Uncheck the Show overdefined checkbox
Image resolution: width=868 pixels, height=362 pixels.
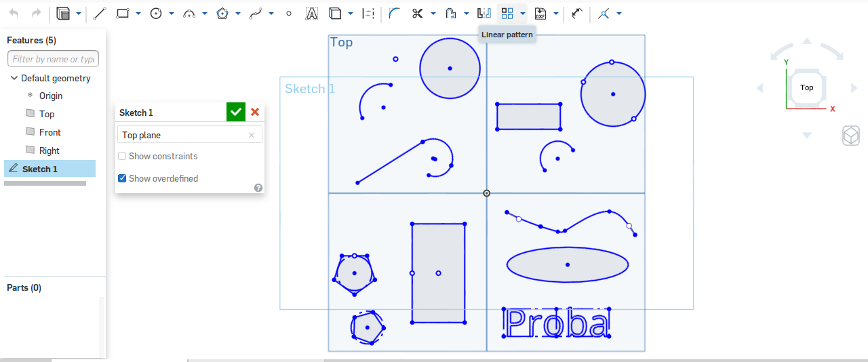coord(122,179)
